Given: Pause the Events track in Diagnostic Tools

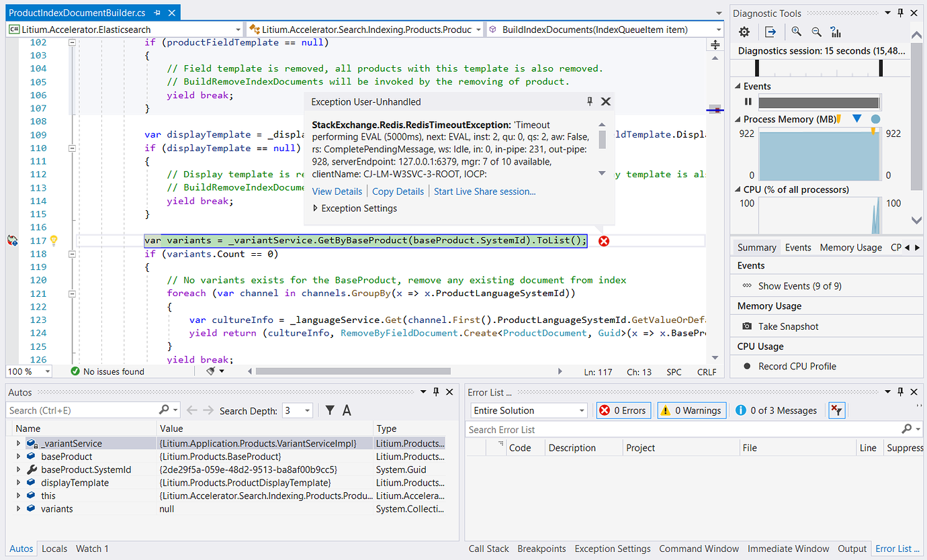Looking at the screenshot, I should 748,102.
